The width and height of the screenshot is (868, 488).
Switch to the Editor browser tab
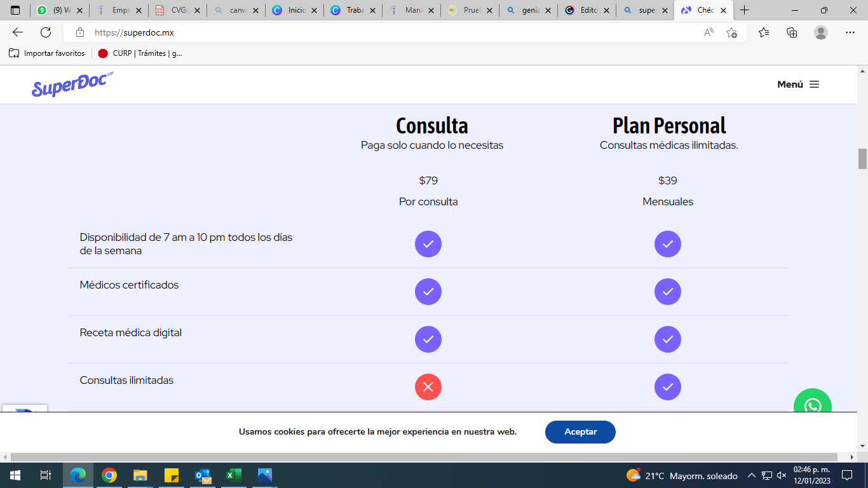586,10
